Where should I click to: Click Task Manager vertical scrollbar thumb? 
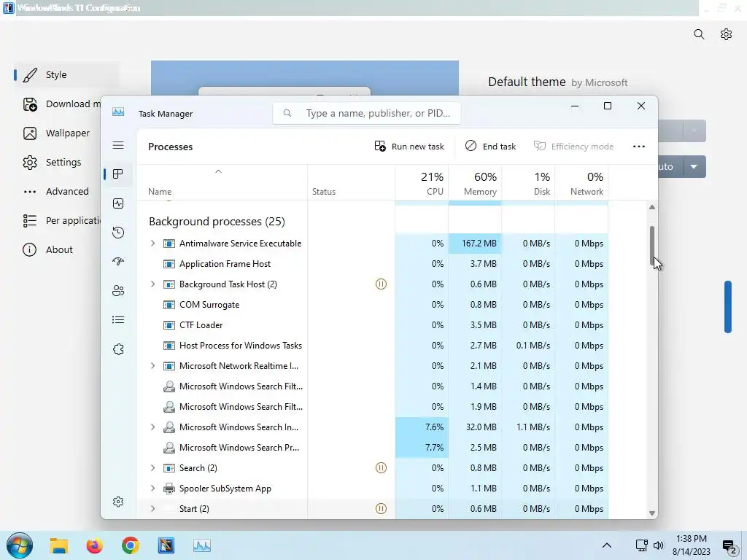pos(652,246)
